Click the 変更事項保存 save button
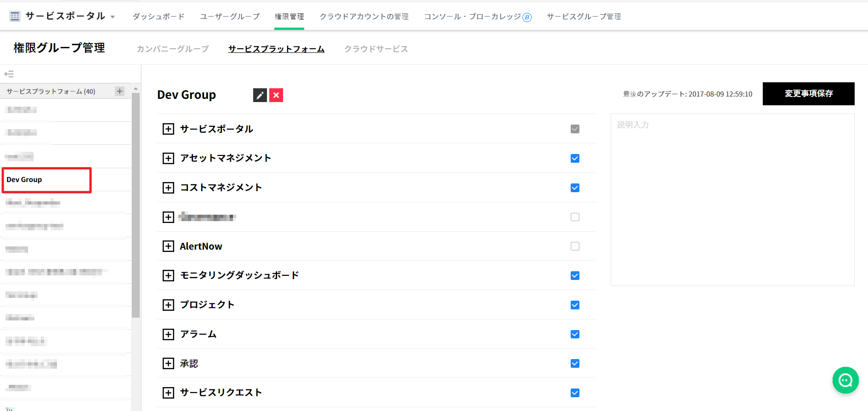Image resolution: width=868 pixels, height=411 pixels. [x=808, y=94]
